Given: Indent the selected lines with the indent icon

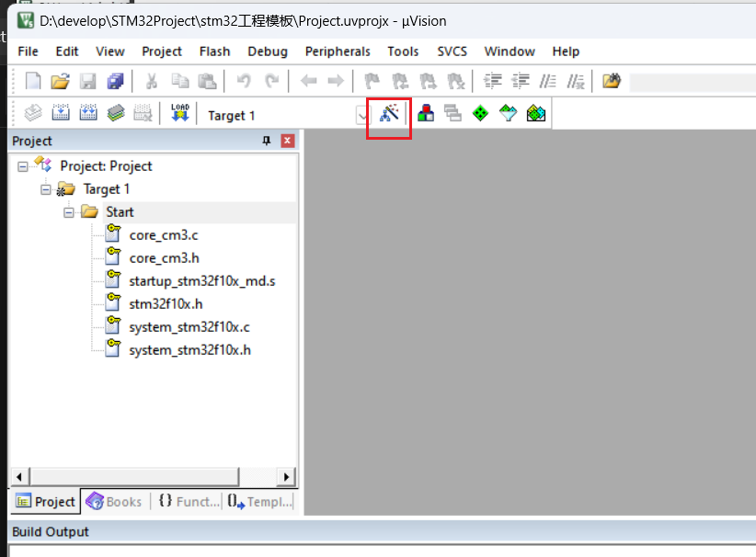Looking at the screenshot, I should [x=493, y=81].
